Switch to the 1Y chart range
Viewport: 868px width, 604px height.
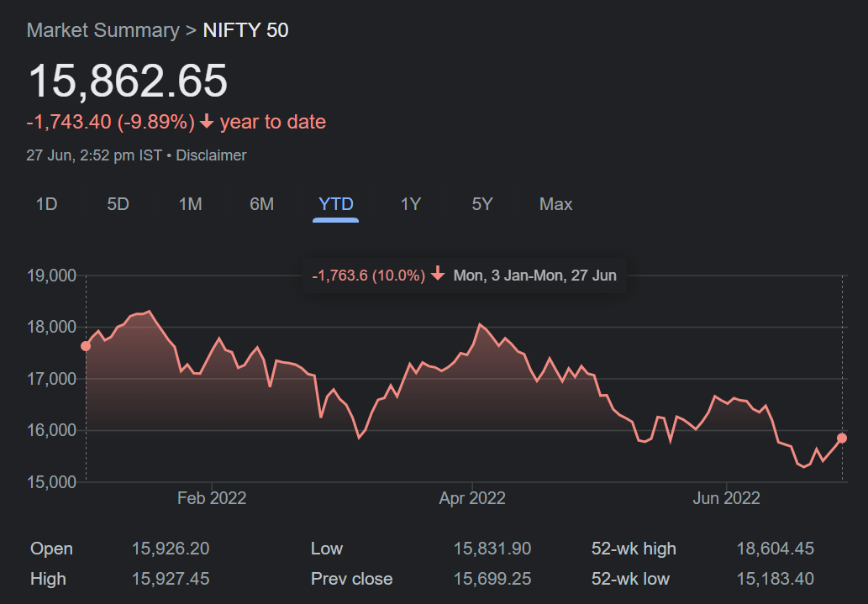click(x=411, y=204)
